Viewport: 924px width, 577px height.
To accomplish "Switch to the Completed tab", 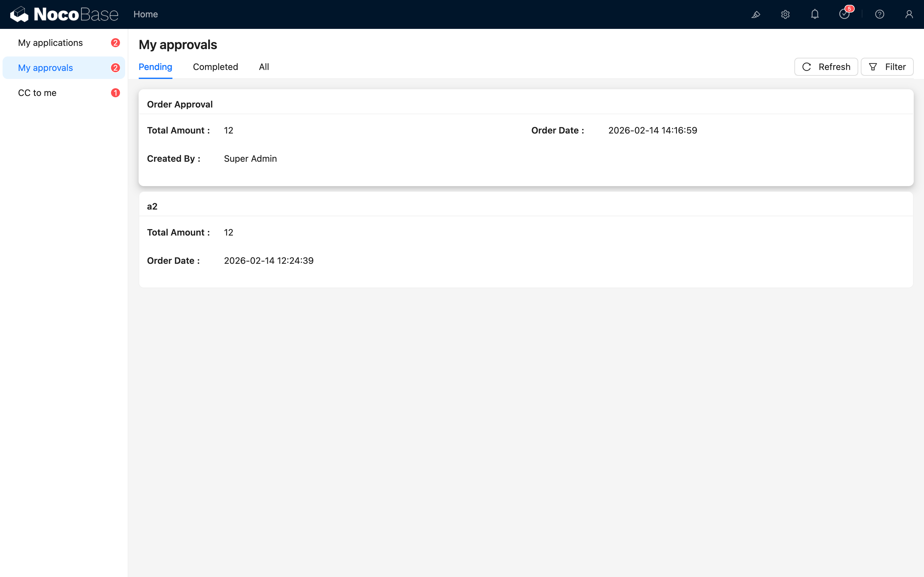I will coord(215,67).
